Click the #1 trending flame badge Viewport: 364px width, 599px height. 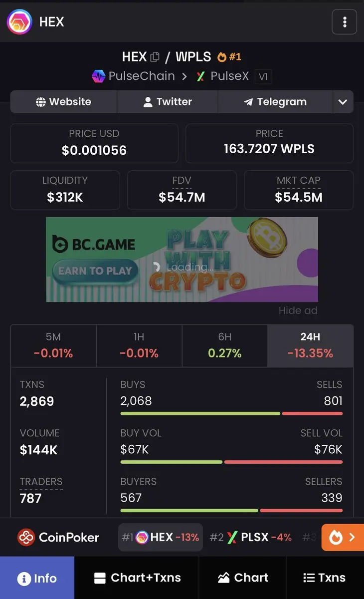click(229, 57)
